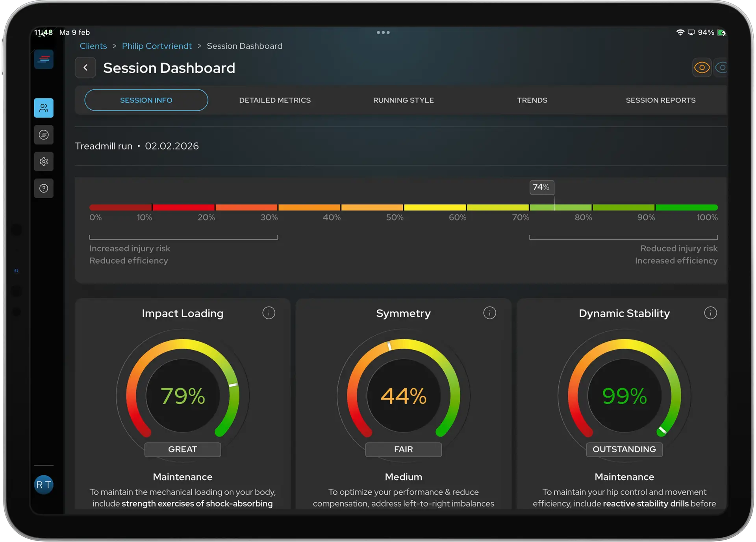Click the RT user avatar
Screen dimensions: 756x542
[x=44, y=485]
